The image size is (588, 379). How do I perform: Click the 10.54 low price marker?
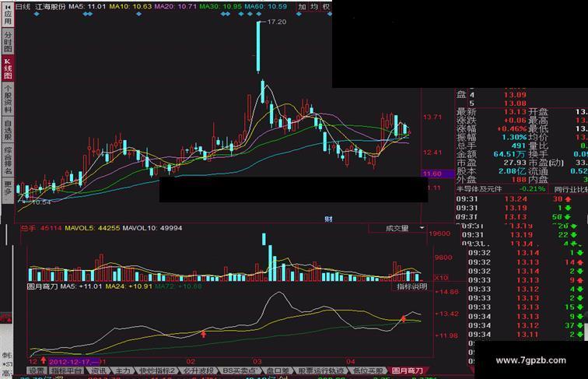pyautogui.click(x=41, y=202)
